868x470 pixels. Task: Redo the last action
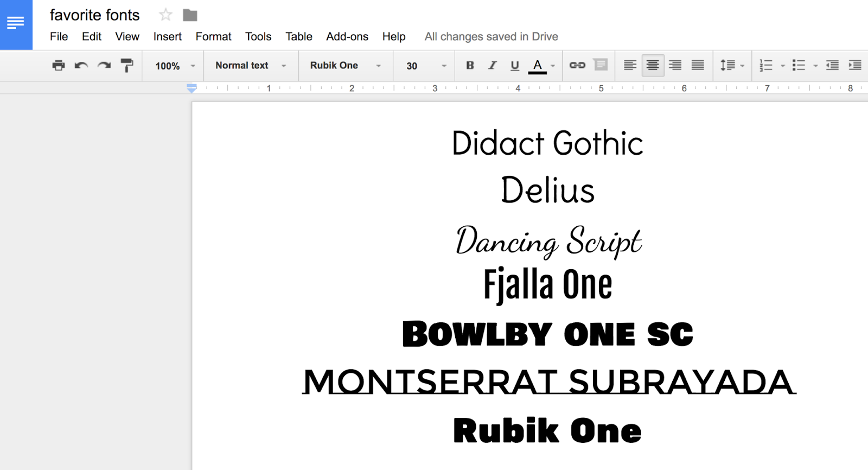[x=104, y=66]
